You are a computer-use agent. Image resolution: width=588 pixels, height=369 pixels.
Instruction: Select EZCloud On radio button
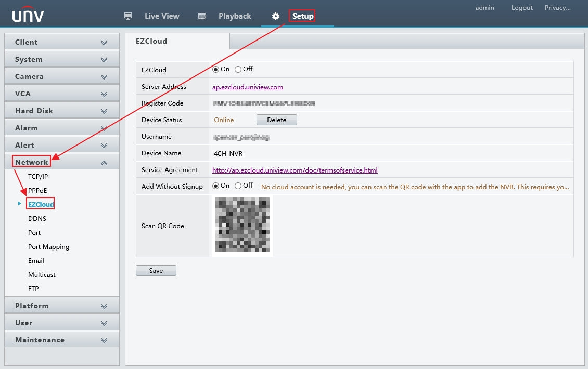point(216,69)
